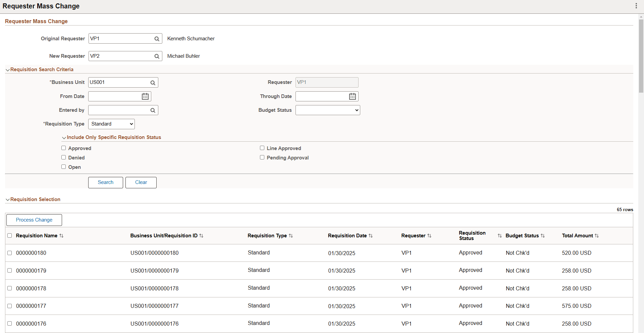Image resolution: width=644 pixels, height=333 pixels.
Task: Open Original Requester lookup magnifier
Action: pos(157,39)
